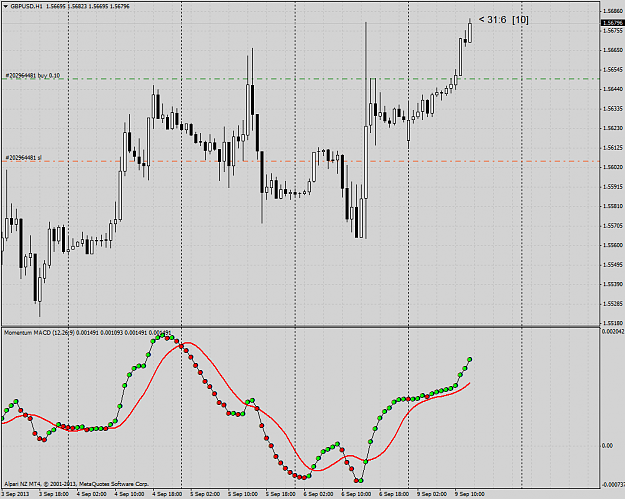The image size is (625, 499).
Task: Click the 1.55600 price scale label
Action: (613, 246)
